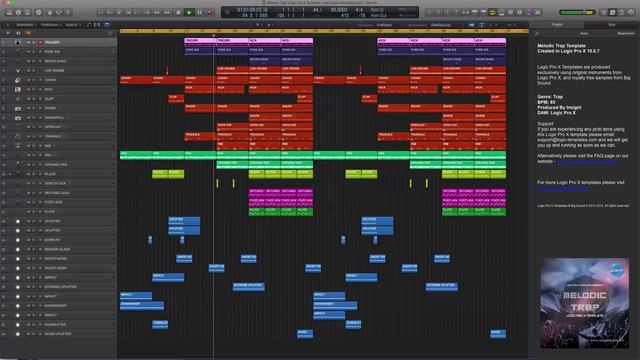The image size is (640, 360).
Task: Click the Melodic Trap cover artwork
Action: (x=584, y=303)
